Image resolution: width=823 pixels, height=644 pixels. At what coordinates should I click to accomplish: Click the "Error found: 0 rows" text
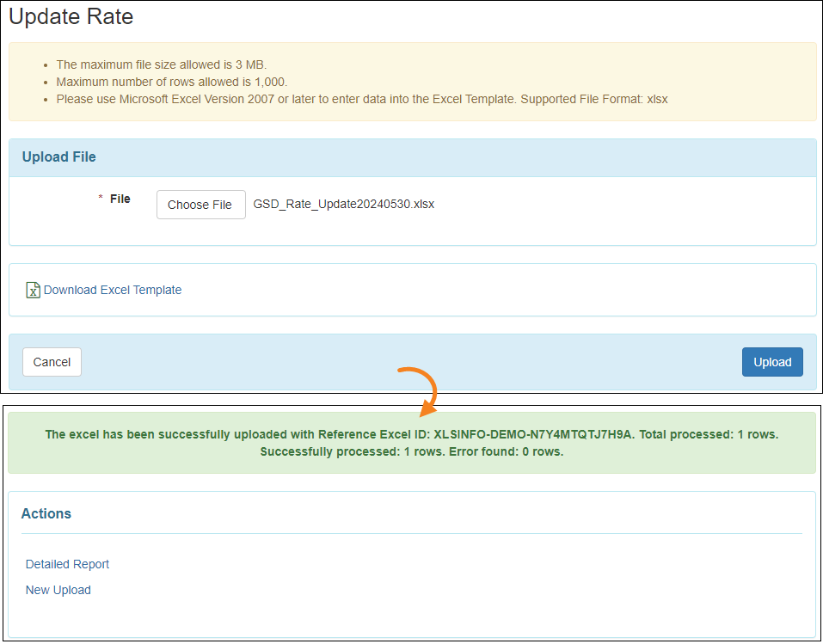(x=507, y=451)
